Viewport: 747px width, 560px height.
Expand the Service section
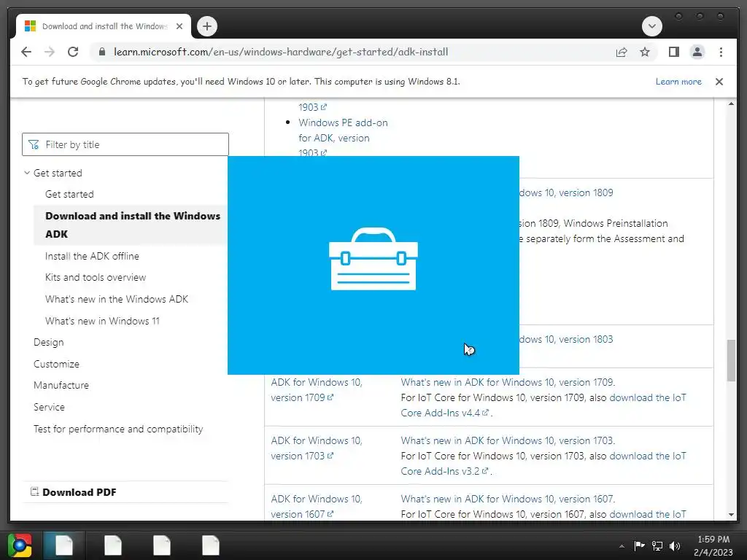[49, 407]
